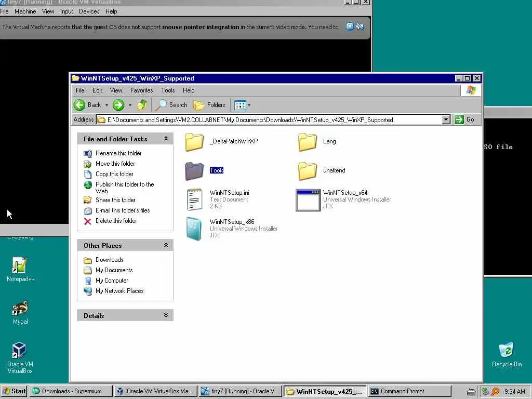532x399 pixels.
Task: Dismiss the VirtualBox mouse integration notification
Action: 350,26
